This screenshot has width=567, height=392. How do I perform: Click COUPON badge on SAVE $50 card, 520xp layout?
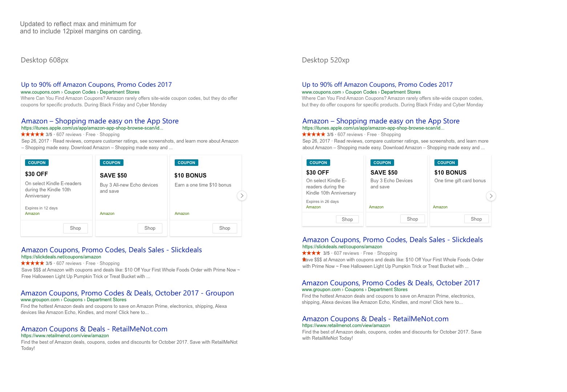[x=382, y=163]
